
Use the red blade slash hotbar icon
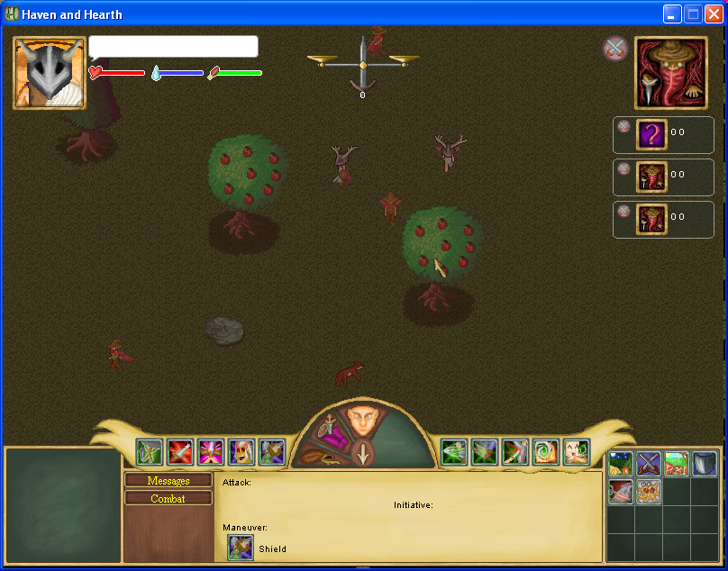click(514, 452)
